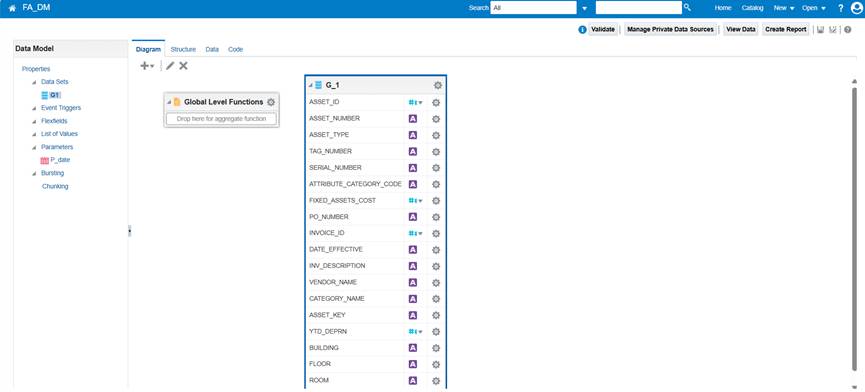Open the gear menu for Global Level Functions

point(271,102)
